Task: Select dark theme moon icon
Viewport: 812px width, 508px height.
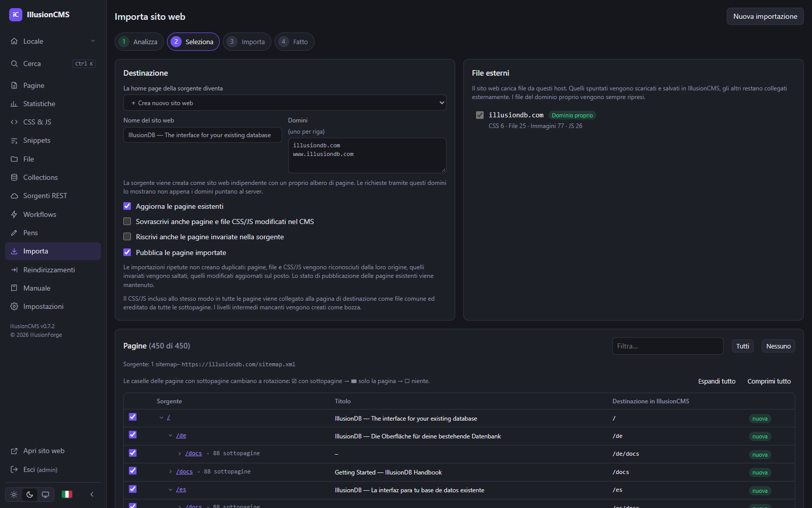Action: [x=29, y=494]
